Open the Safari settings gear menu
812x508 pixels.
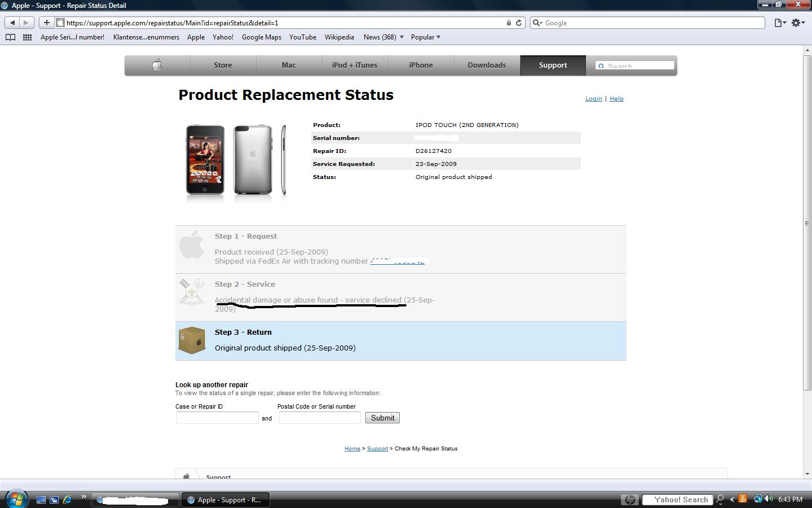point(798,23)
